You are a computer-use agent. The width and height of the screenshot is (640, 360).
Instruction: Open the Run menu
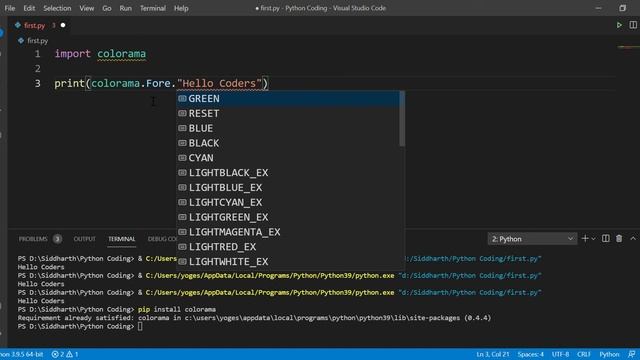click(125, 8)
